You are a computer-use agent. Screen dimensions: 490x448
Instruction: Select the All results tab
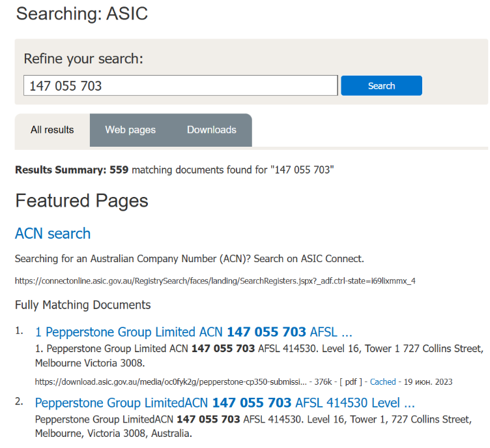click(52, 130)
